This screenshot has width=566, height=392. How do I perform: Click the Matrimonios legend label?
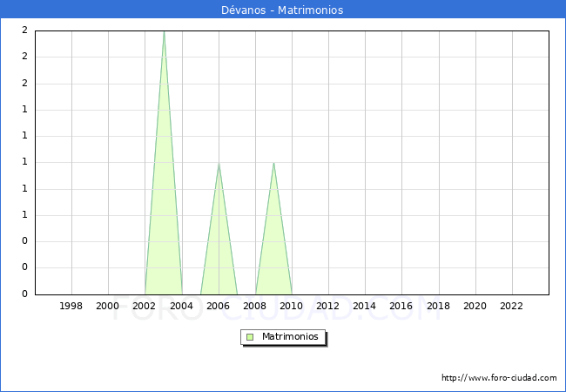coord(290,336)
